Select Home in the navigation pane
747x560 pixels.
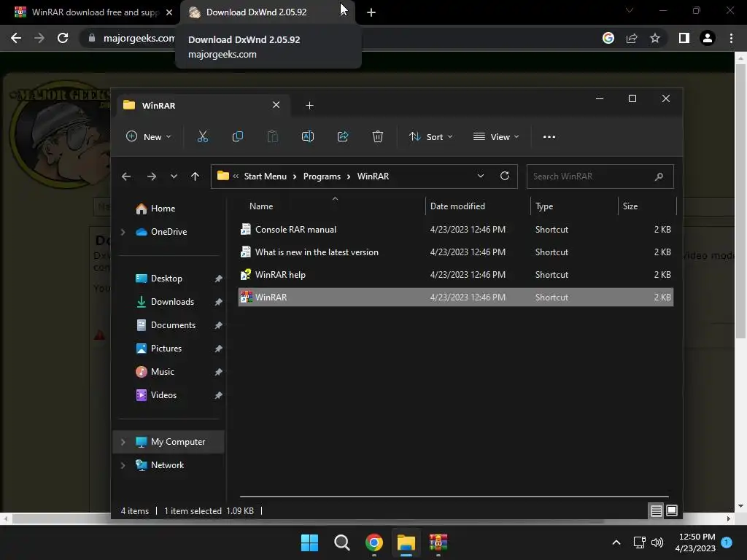(163, 209)
